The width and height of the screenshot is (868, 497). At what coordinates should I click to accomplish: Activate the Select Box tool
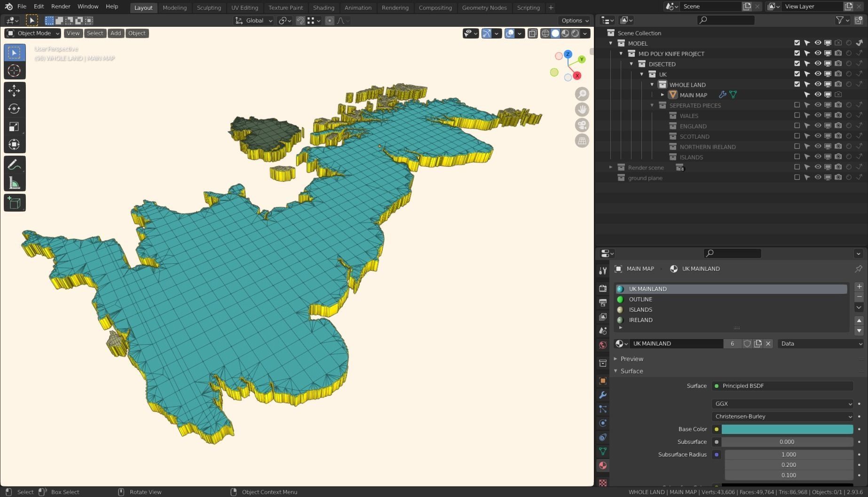click(x=15, y=52)
